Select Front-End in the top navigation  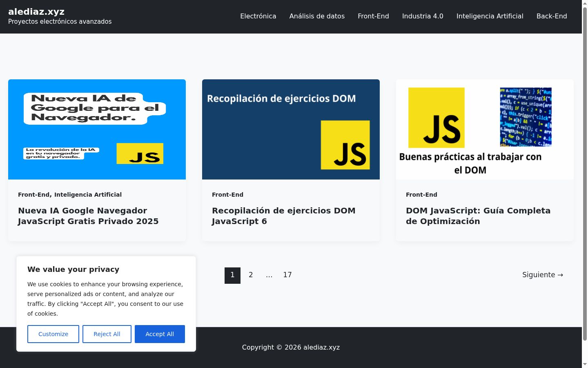coord(373,16)
